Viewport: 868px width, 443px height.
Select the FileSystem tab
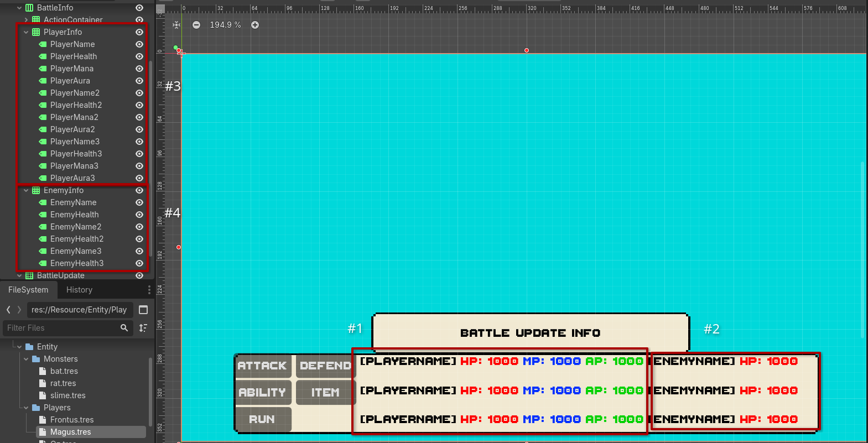point(28,290)
